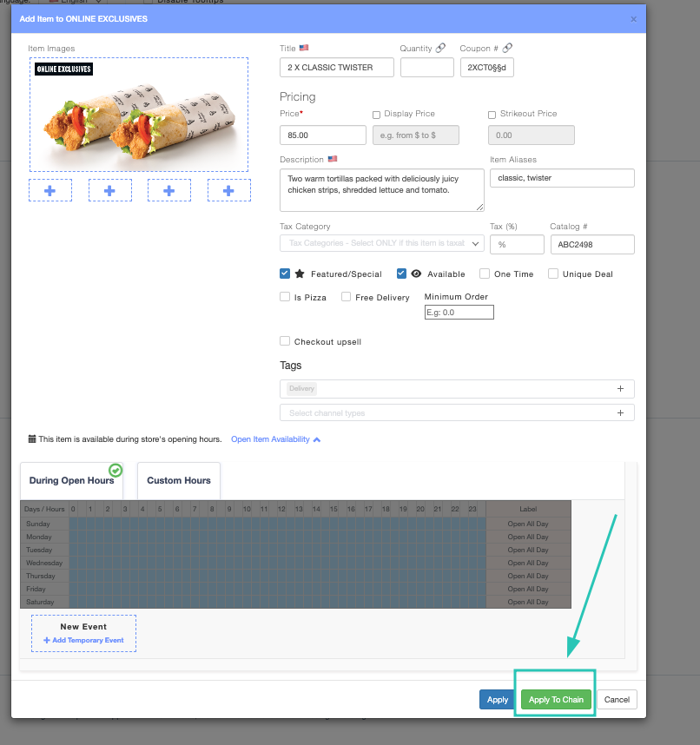Close the Add Item dialog with X
The image size is (700, 745).
[x=633, y=19]
